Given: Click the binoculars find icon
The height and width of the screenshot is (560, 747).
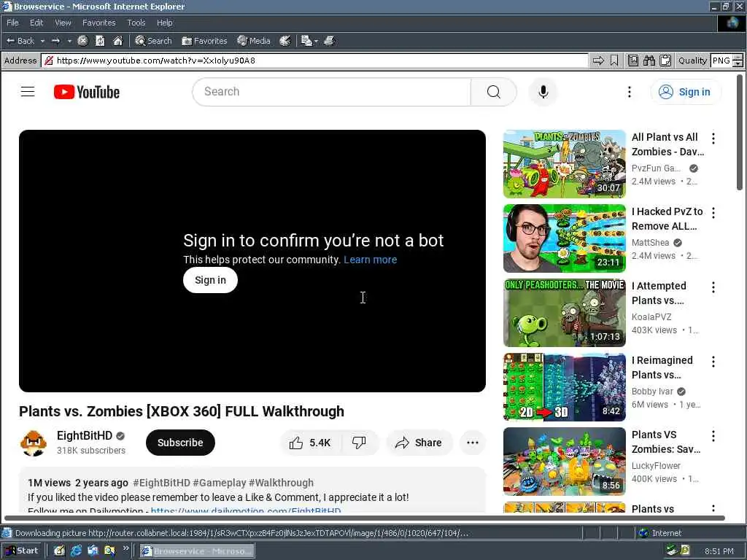Looking at the screenshot, I should 649,61.
